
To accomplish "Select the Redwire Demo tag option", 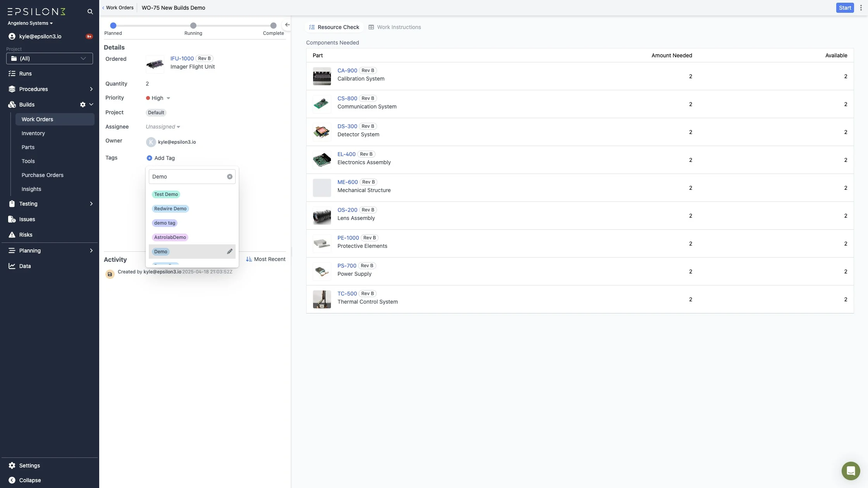I will pos(170,209).
